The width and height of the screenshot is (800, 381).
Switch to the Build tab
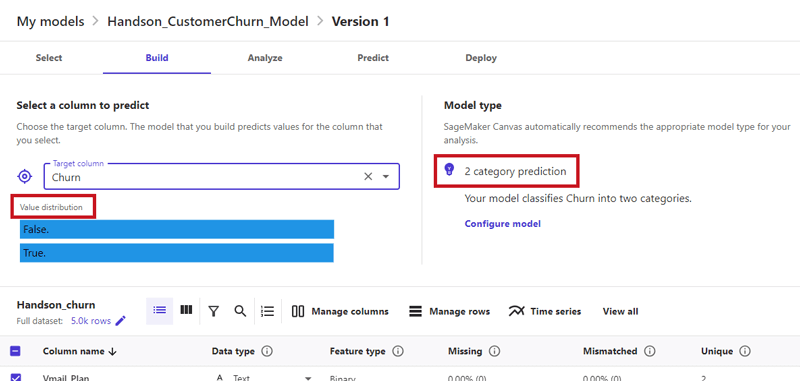pyautogui.click(x=157, y=58)
